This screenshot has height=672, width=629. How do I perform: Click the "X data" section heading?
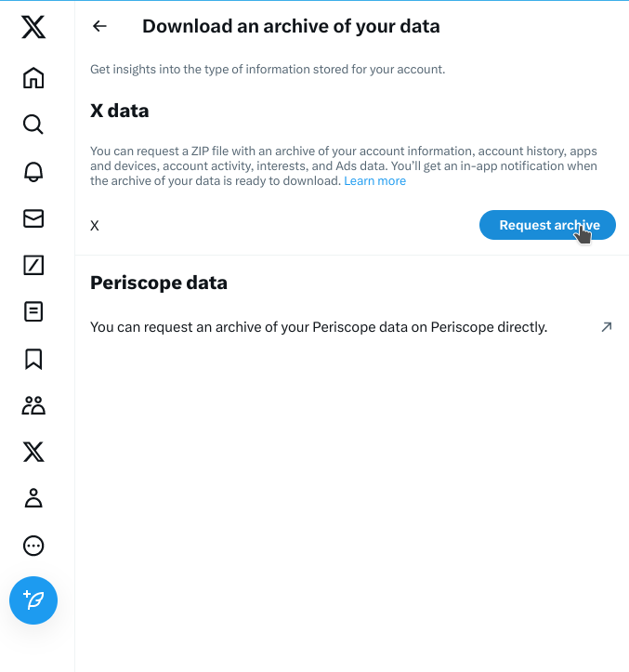pyautogui.click(x=120, y=111)
